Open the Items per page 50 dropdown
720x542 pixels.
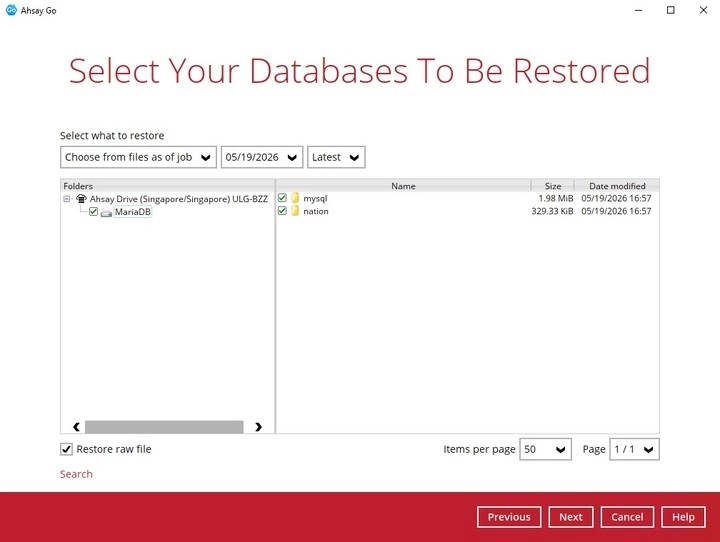[x=546, y=449]
